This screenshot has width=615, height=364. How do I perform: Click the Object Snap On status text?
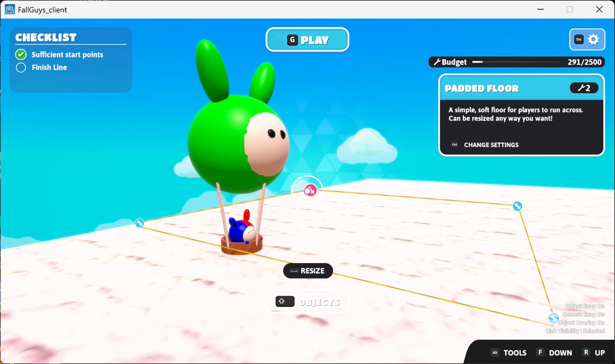coord(585,306)
